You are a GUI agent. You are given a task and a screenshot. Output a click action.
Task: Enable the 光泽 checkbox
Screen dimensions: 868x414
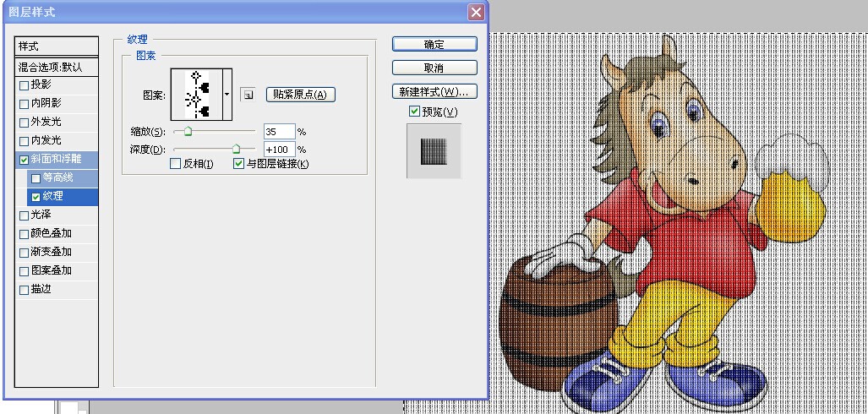coord(24,215)
